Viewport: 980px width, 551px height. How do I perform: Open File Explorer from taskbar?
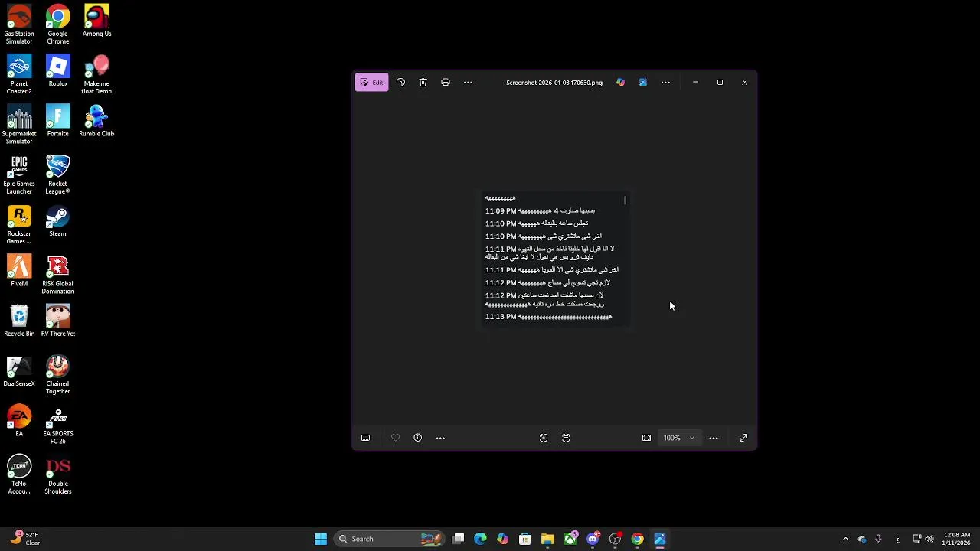pos(547,539)
